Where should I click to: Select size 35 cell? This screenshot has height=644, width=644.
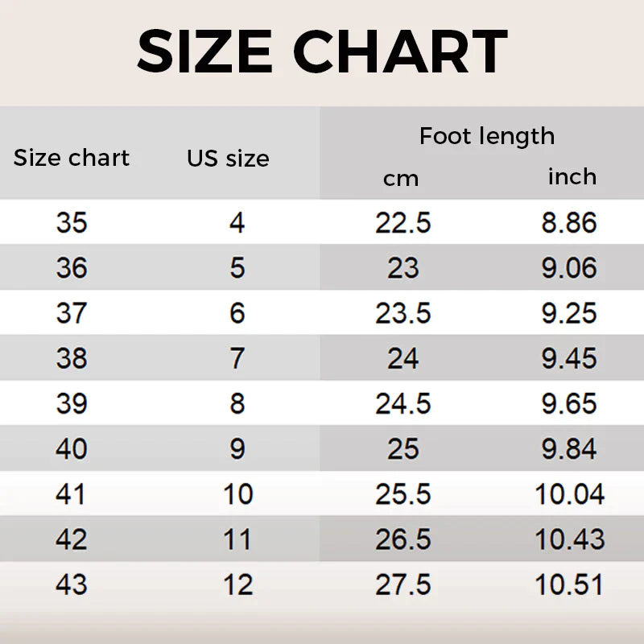72,223
